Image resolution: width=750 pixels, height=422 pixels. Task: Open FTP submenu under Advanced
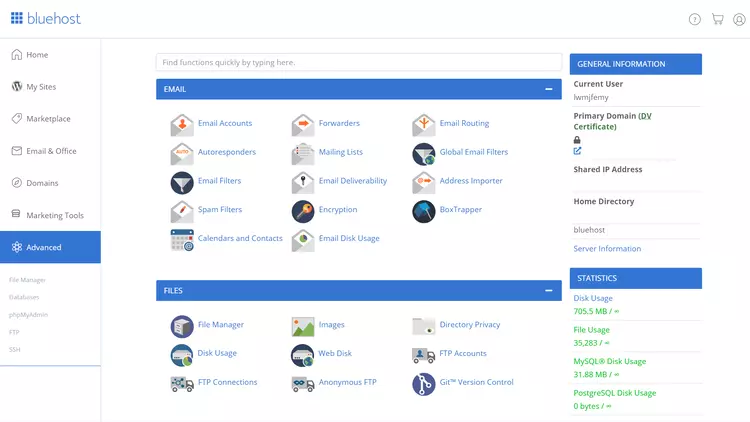click(14, 332)
